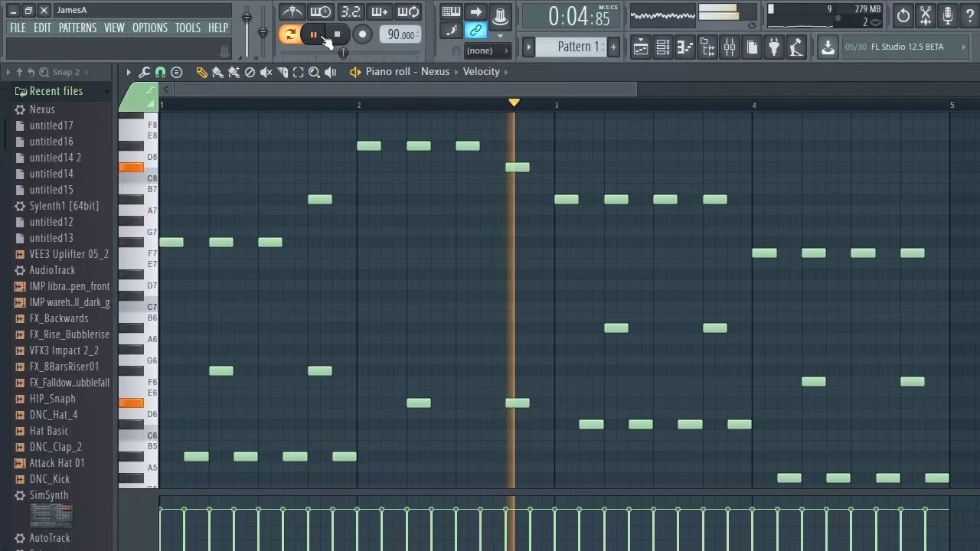
Task: Click the Playback scrub speaker tool
Action: pos(331,72)
